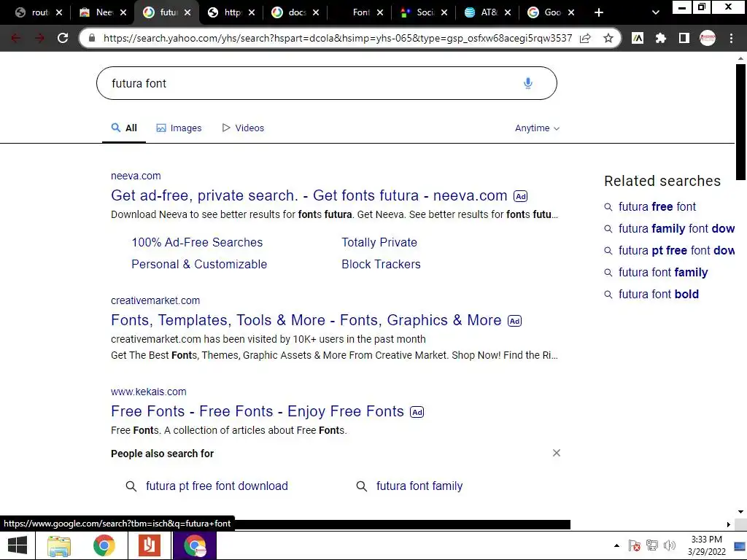
Task: Click the horizontal scrollbar right arrow
Action: click(x=729, y=524)
